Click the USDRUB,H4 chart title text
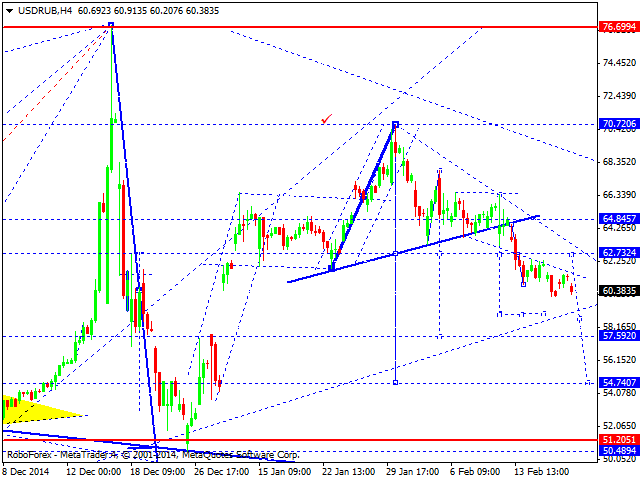The image size is (640, 480). coord(45,11)
